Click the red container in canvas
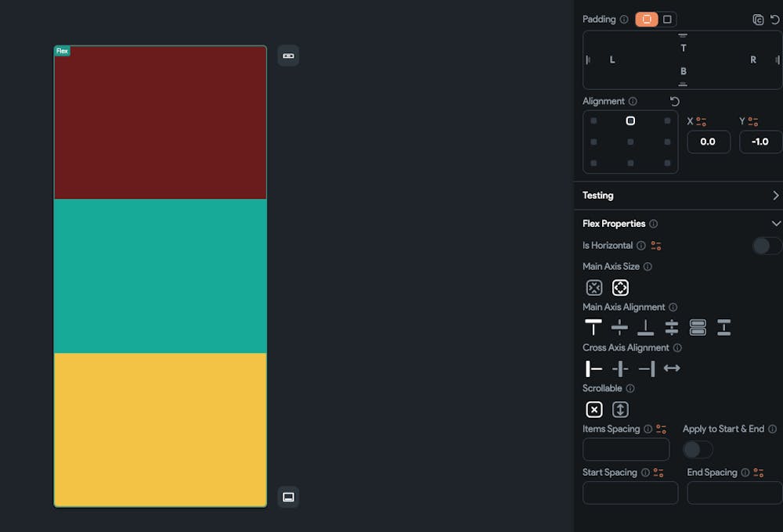 [x=160, y=125]
